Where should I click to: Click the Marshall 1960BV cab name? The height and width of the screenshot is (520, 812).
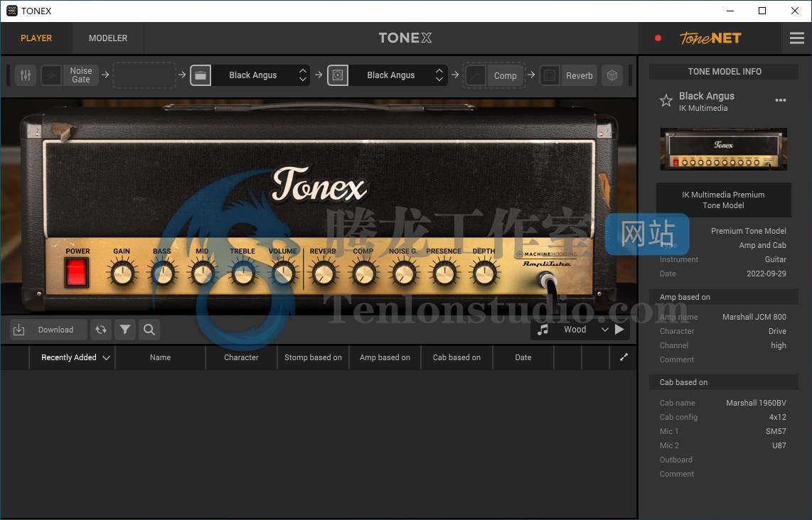(x=756, y=403)
